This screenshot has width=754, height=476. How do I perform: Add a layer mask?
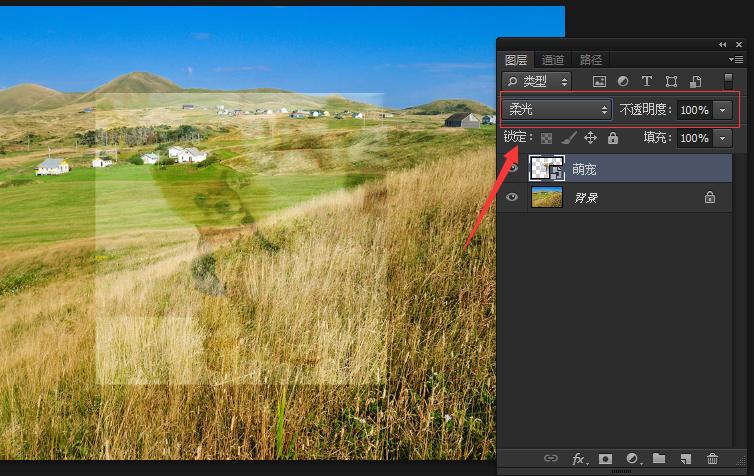tap(605, 459)
